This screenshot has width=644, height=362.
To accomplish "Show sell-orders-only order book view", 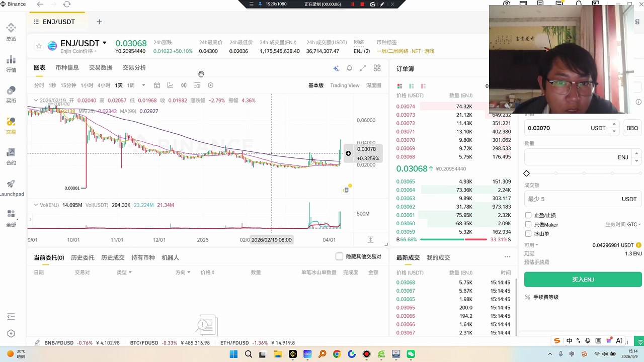I will pyautogui.click(x=423, y=86).
